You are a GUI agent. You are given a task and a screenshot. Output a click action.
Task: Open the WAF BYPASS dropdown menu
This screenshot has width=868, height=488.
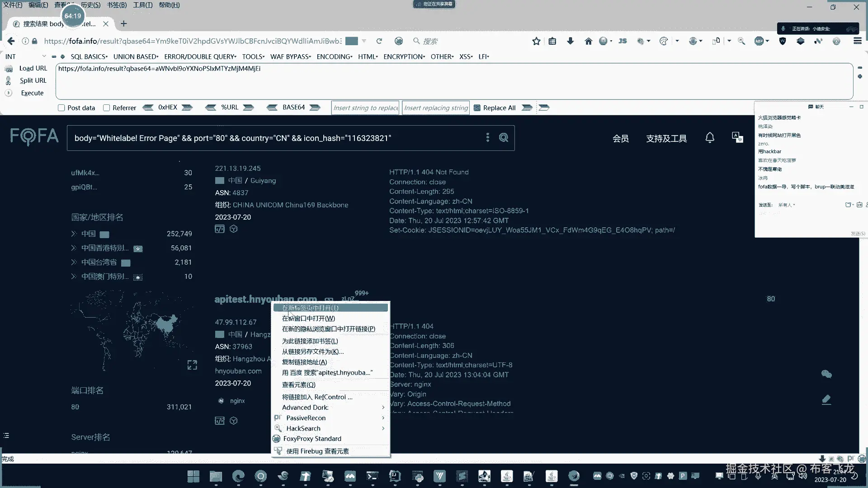[x=290, y=56]
